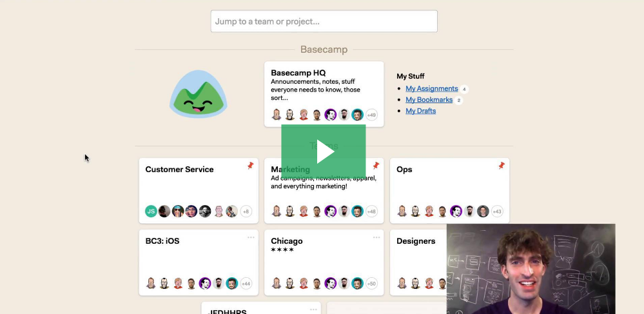The width and height of the screenshot is (644, 314).
Task: Open My Bookmarks link
Action: [x=429, y=99]
